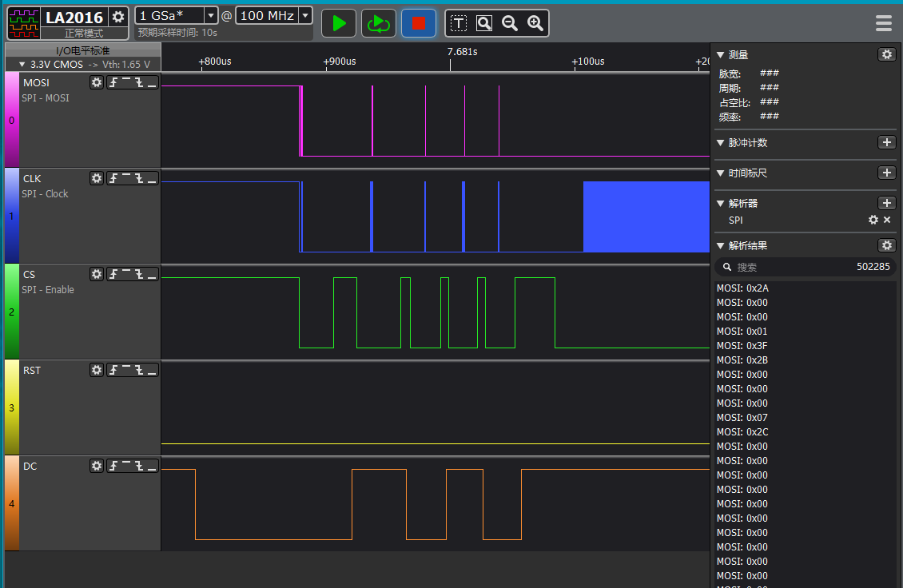
Task: Set low level trigger on DC channel
Action: [x=152, y=466]
